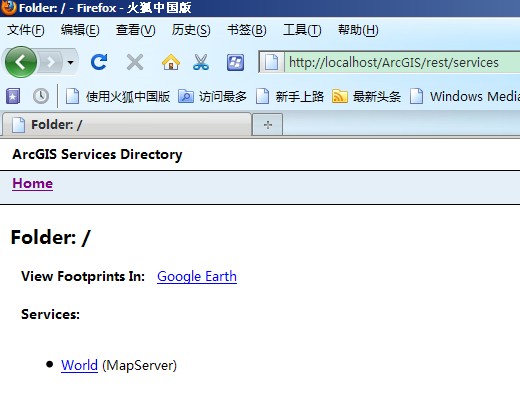Image resolution: width=520 pixels, height=393 pixels.
Task: Open the 使用火狐中国版 bookmark
Action: (x=118, y=97)
